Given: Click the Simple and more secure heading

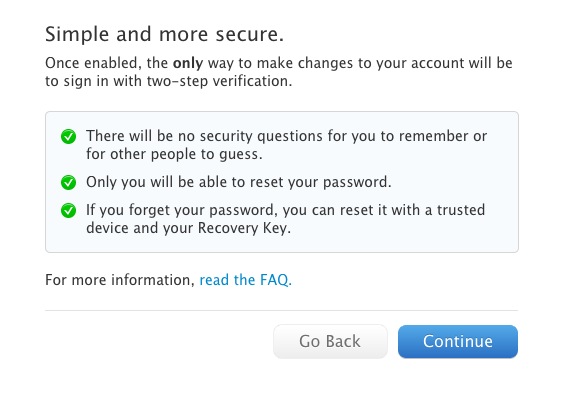Looking at the screenshot, I should (x=164, y=35).
